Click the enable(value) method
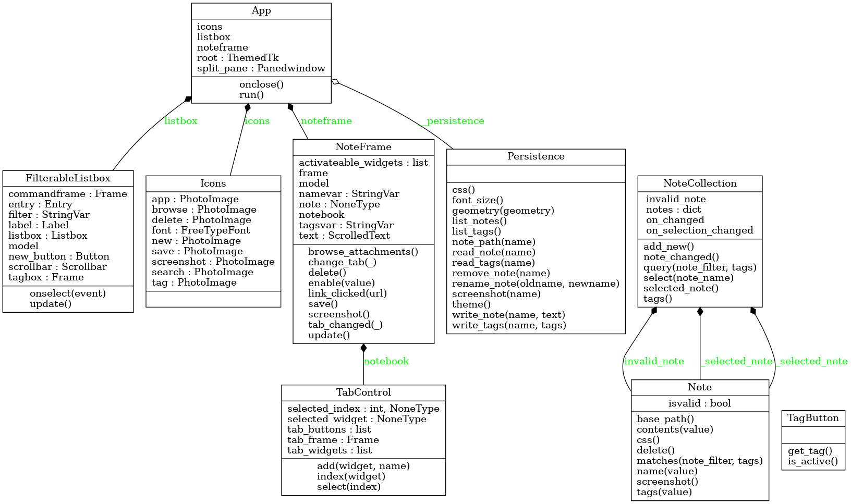Image resolution: width=851 pixels, height=504 pixels. pyautogui.click(x=342, y=283)
